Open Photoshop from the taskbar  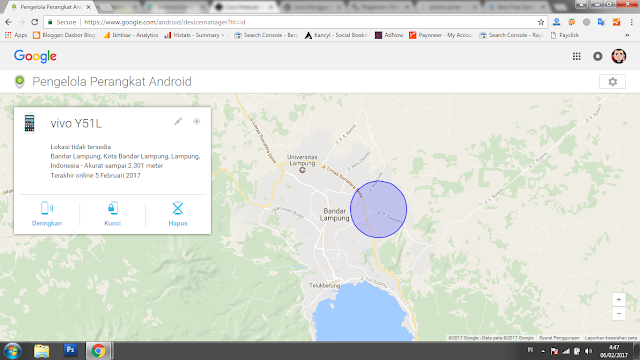[70, 350]
